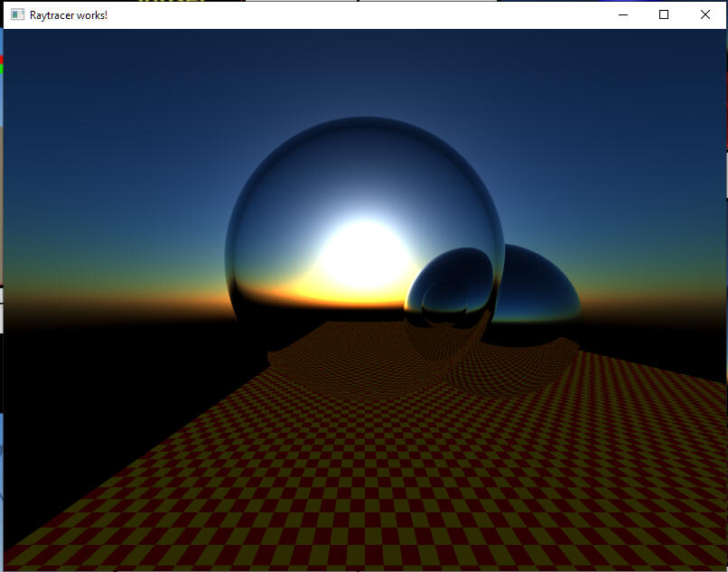Click the 'Raytracer works!' title text
The image size is (728, 572).
69,15
